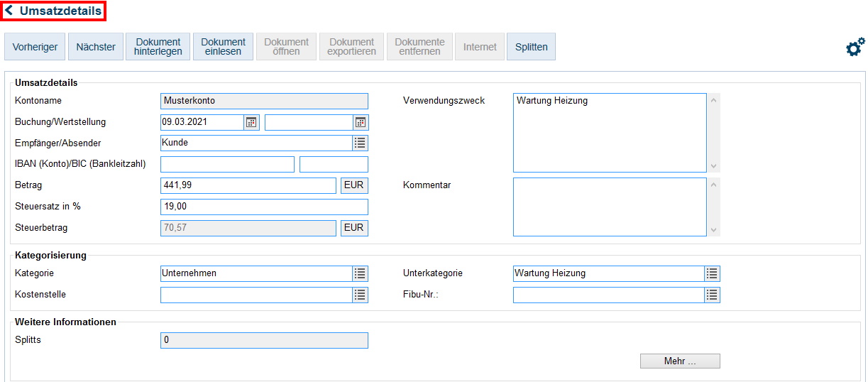Viewport: 868px width, 382px height.
Task: Click Dokument einlesen
Action: [223, 47]
